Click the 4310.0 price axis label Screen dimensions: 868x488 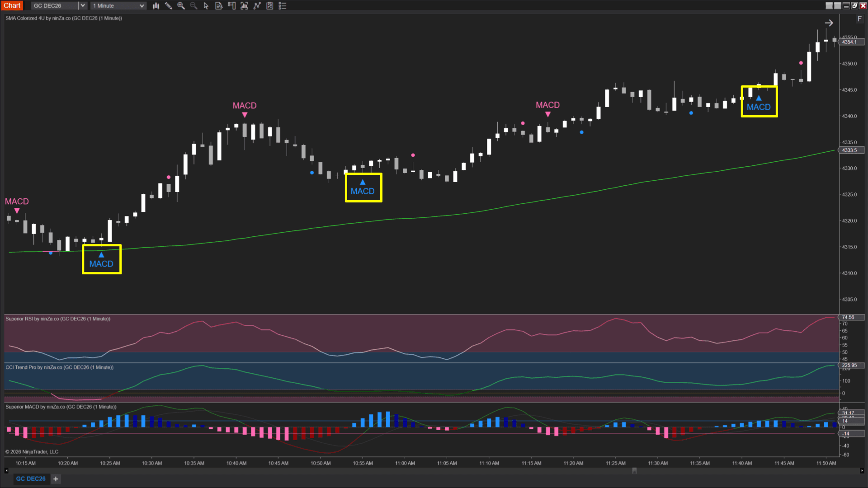[849, 273]
